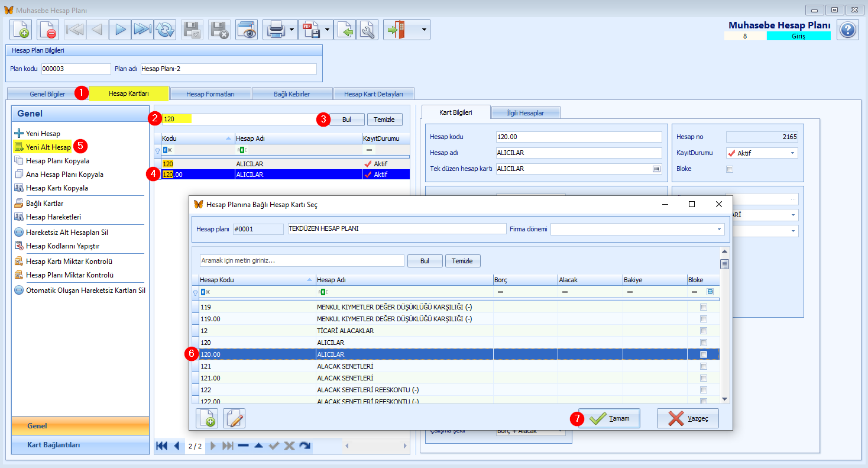Click the new record toolbar icon
This screenshot has width=868, height=468.
pos(21,30)
